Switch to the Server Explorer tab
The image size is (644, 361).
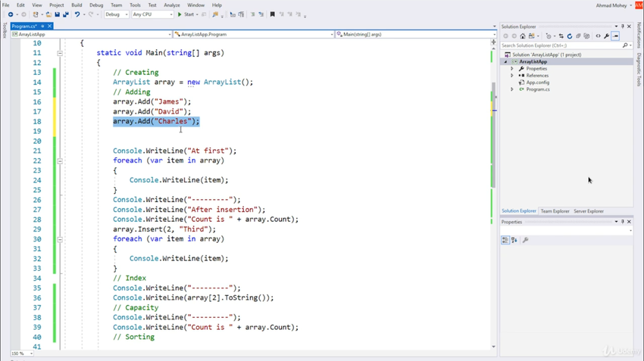[x=589, y=211]
